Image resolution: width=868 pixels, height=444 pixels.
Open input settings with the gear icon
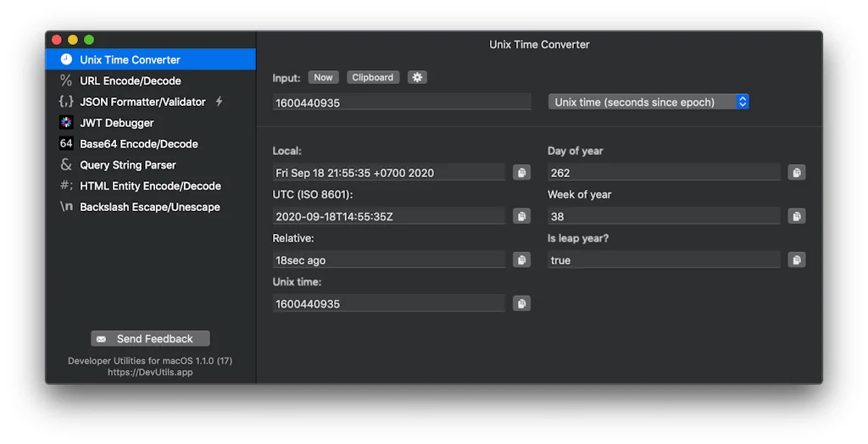click(x=417, y=77)
